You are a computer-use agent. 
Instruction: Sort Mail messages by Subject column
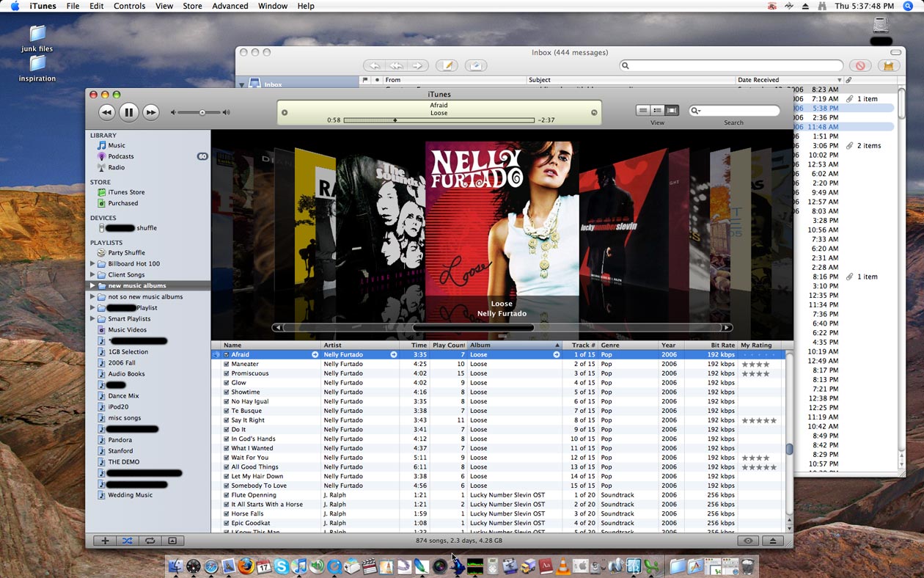pyautogui.click(x=631, y=80)
